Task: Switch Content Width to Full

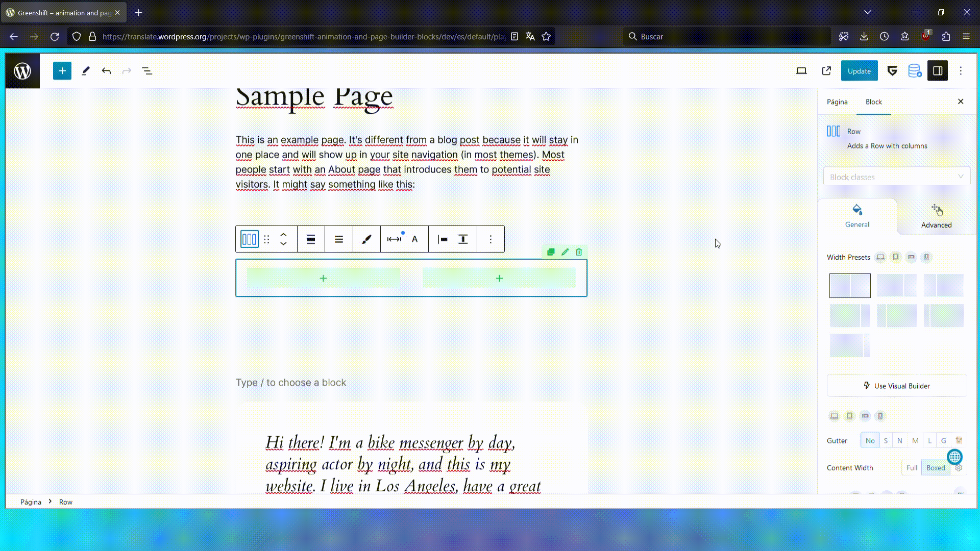Action: (x=912, y=467)
